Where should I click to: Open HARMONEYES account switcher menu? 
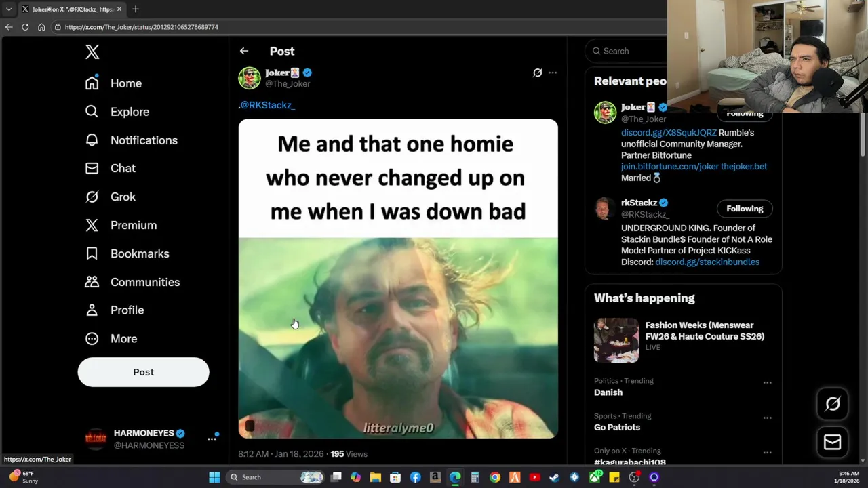[212, 439]
